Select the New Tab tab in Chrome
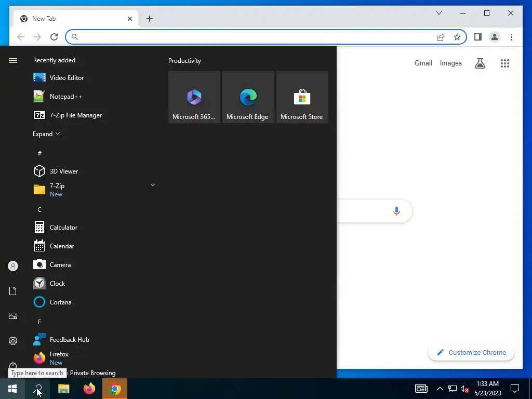This screenshot has height=399, width=532. (76, 19)
